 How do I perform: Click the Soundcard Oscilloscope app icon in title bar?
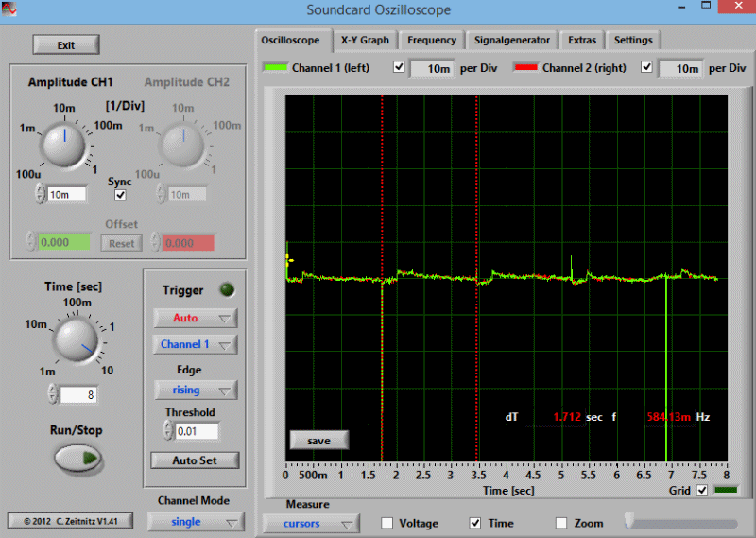click(9, 9)
